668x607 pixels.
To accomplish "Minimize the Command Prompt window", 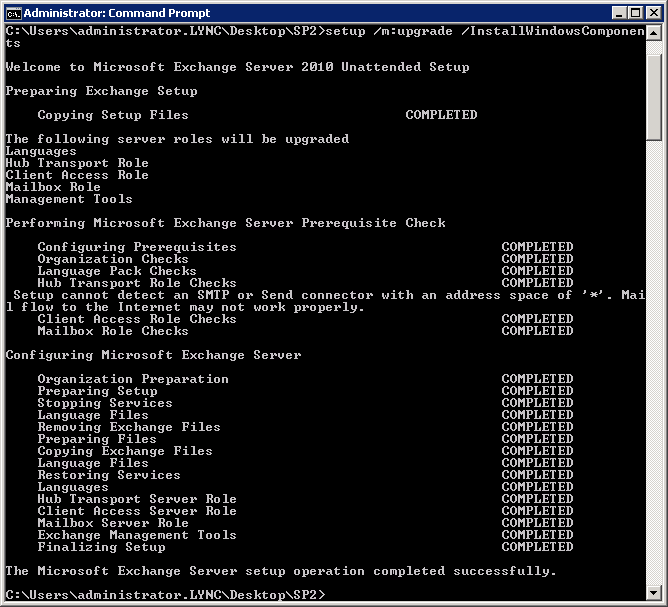I will (619, 13).
